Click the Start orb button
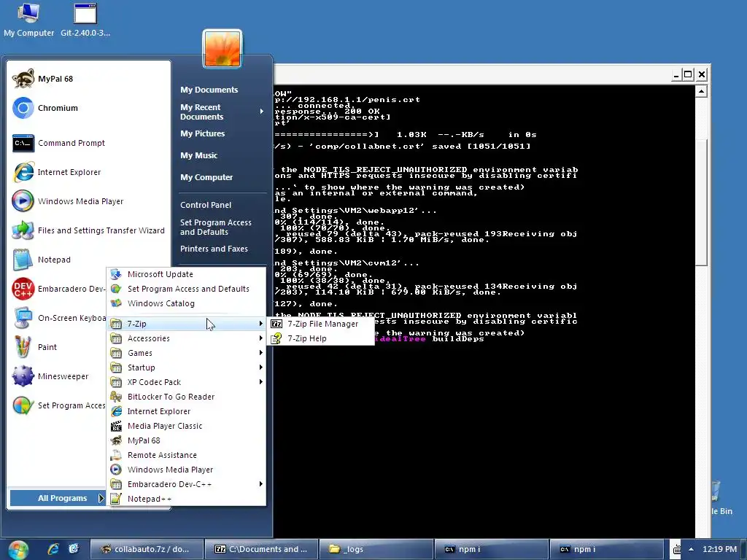The image size is (747, 560). (18, 550)
